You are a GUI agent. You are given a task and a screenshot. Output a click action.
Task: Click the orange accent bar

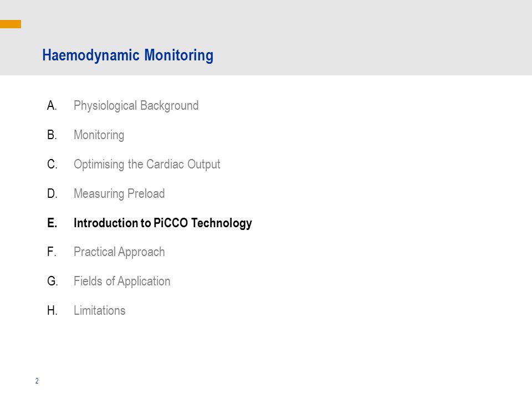coord(11,24)
